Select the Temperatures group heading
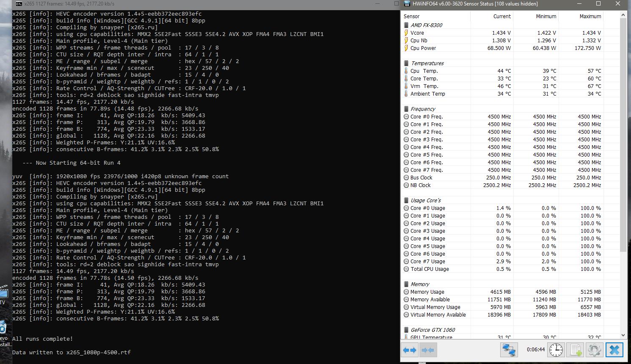This screenshot has width=631, height=364. coord(427,63)
